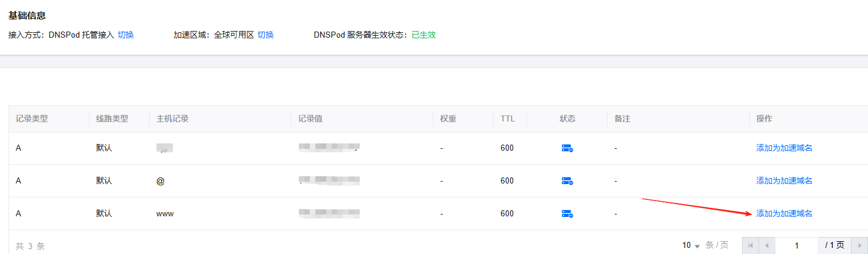Click the 线路类型 column header

point(112,118)
